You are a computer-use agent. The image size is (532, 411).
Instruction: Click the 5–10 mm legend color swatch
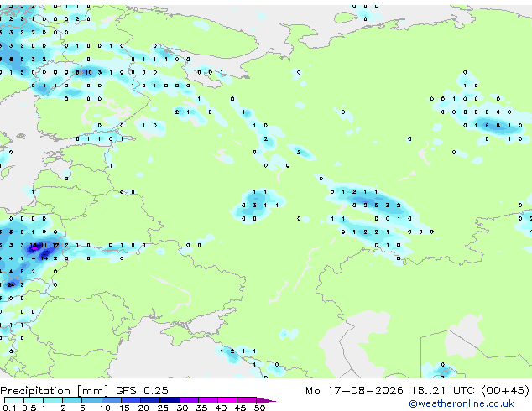tap(91, 400)
